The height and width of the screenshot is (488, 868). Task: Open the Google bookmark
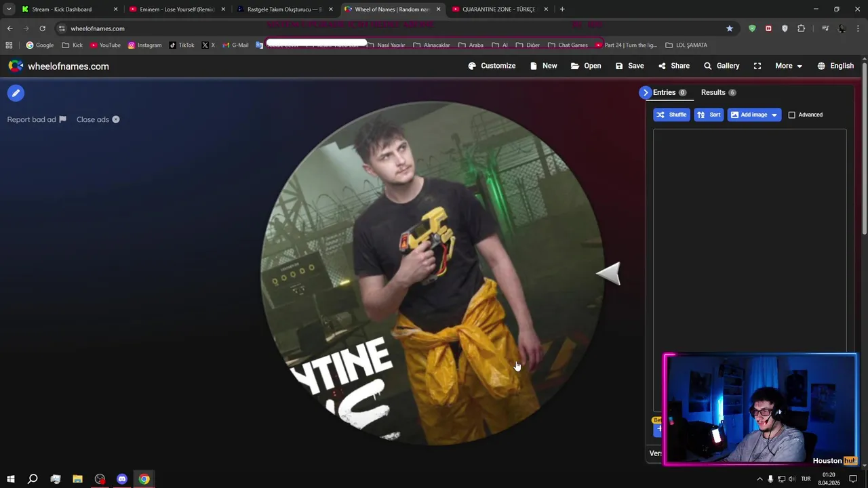tap(39, 45)
